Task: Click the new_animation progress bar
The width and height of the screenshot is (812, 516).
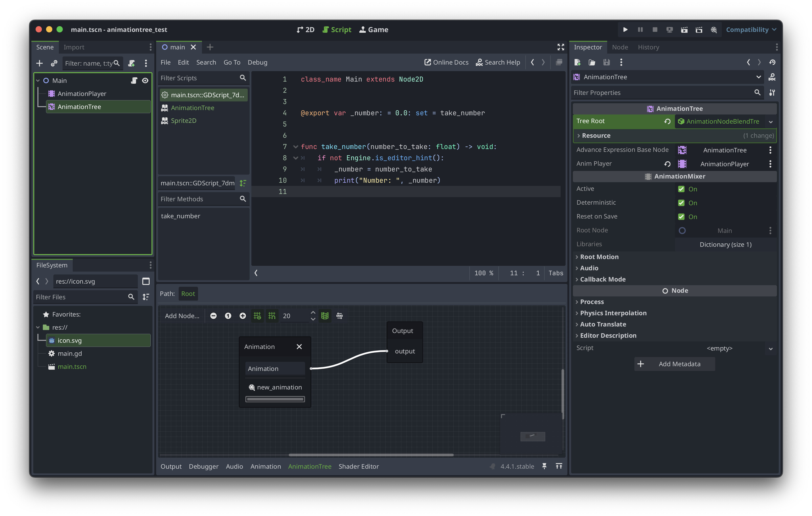Action: [275, 399]
